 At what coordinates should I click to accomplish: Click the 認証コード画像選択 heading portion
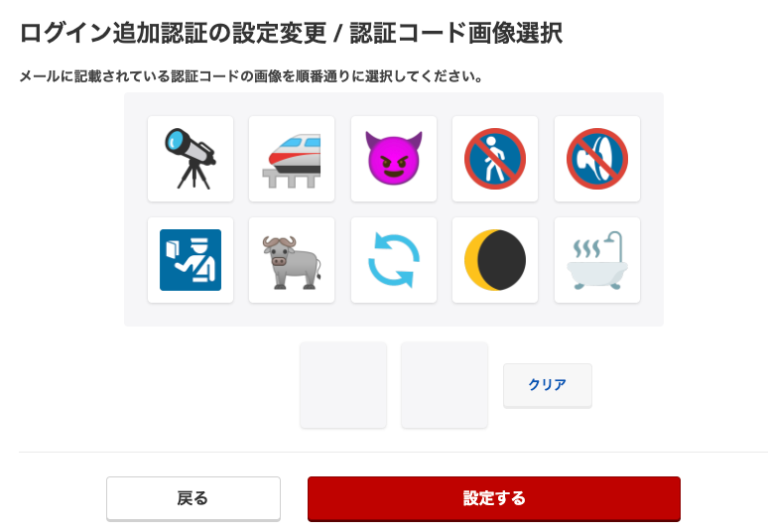tap(456, 34)
